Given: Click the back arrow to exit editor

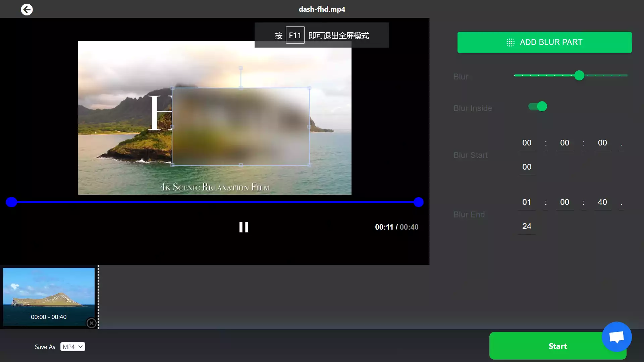Looking at the screenshot, I should [27, 9].
